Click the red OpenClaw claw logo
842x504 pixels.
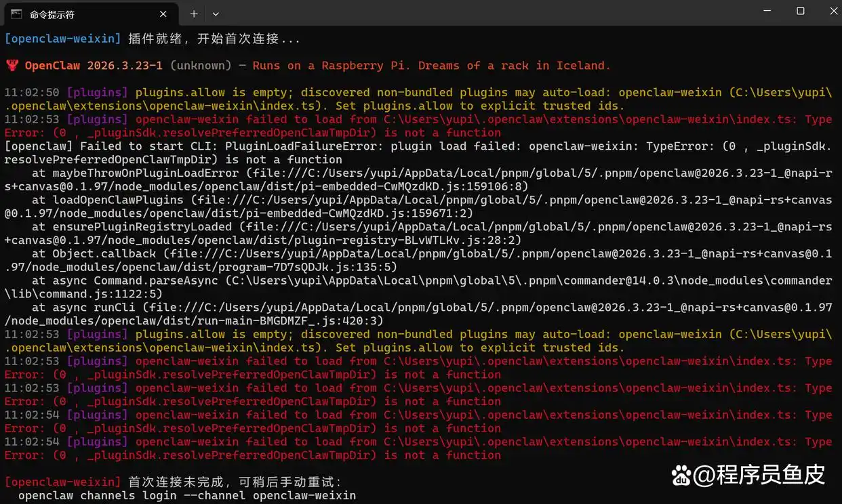12,65
